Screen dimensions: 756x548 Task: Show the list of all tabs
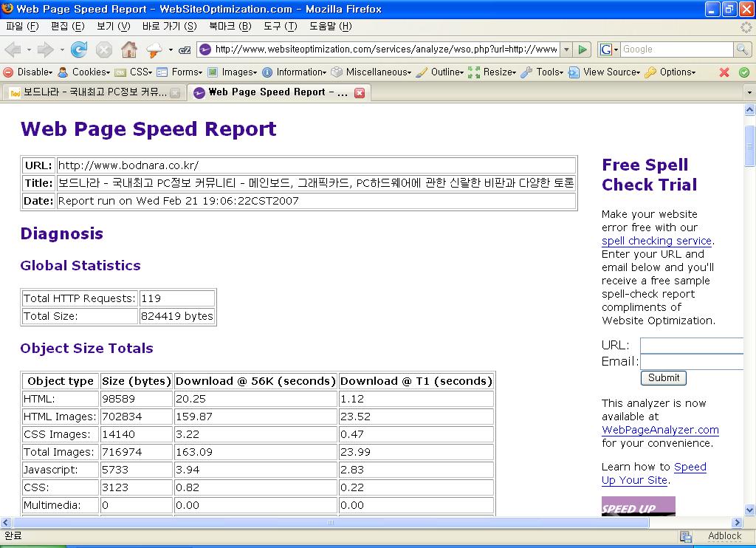(749, 92)
